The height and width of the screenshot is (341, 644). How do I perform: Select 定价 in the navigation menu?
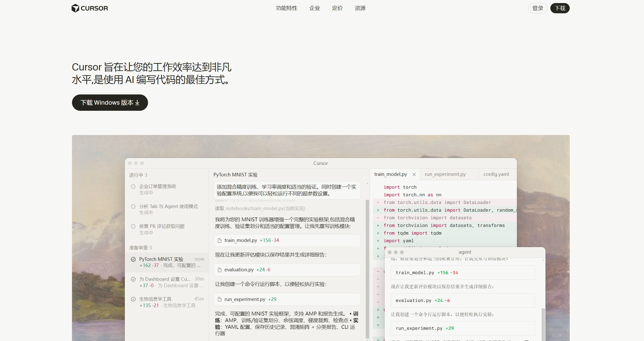337,8
